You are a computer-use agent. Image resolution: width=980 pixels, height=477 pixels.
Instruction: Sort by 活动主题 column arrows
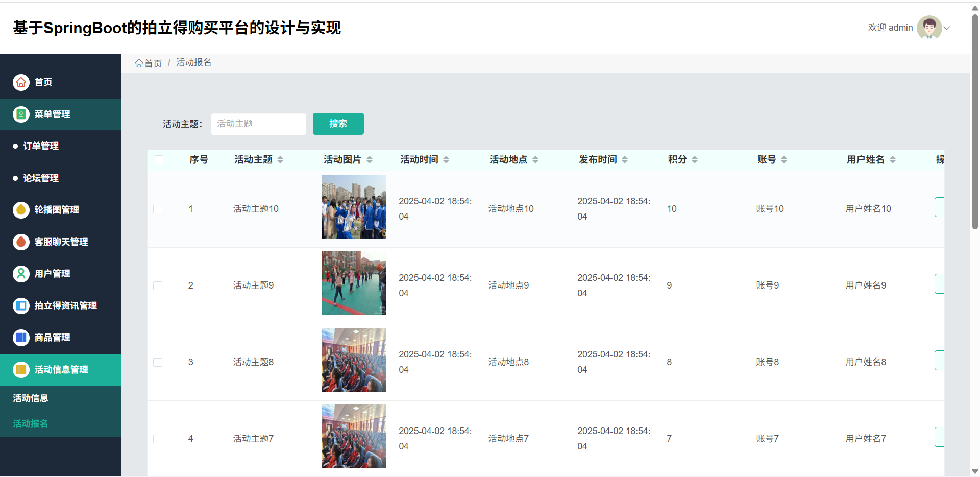pyautogui.click(x=280, y=160)
